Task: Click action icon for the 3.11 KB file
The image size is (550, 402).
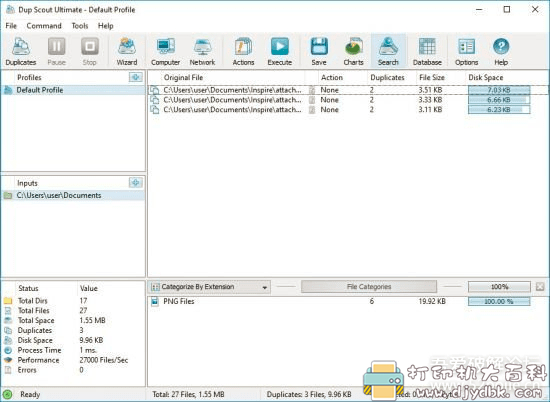Action: (x=312, y=110)
